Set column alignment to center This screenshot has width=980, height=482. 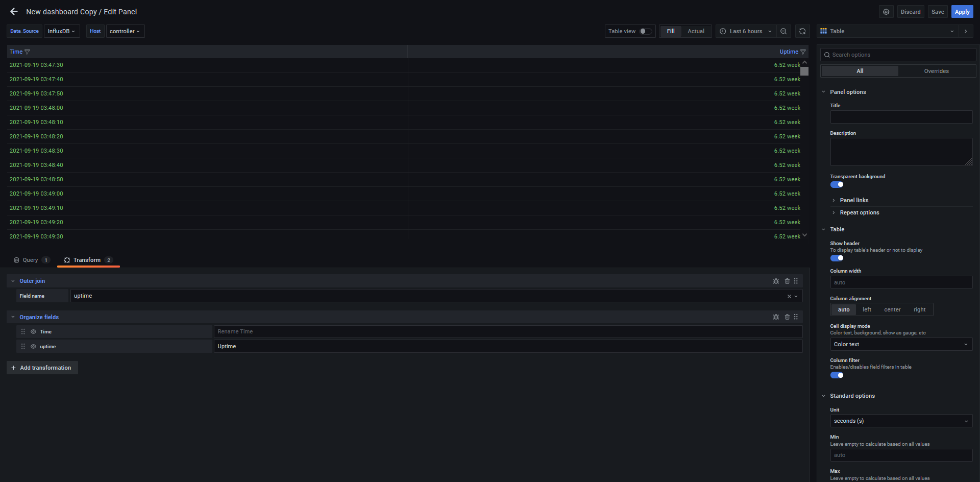point(892,309)
